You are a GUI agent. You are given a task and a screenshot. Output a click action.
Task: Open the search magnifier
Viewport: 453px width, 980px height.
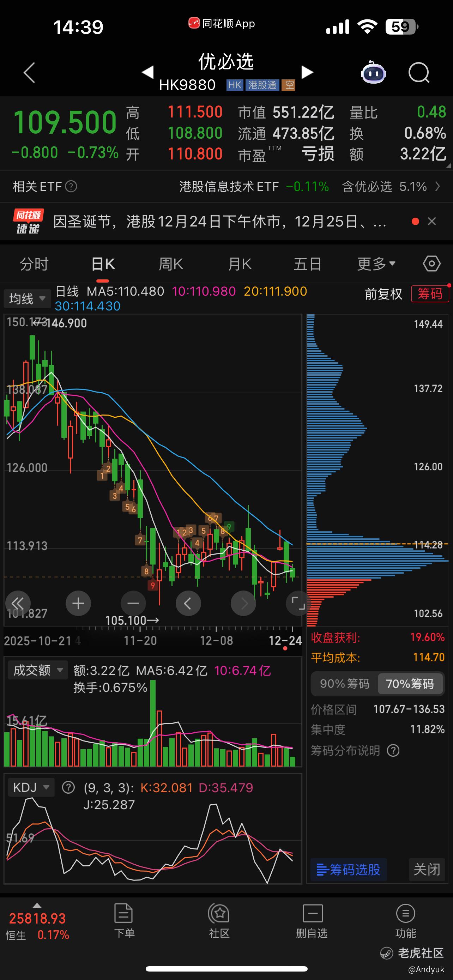point(419,72)
